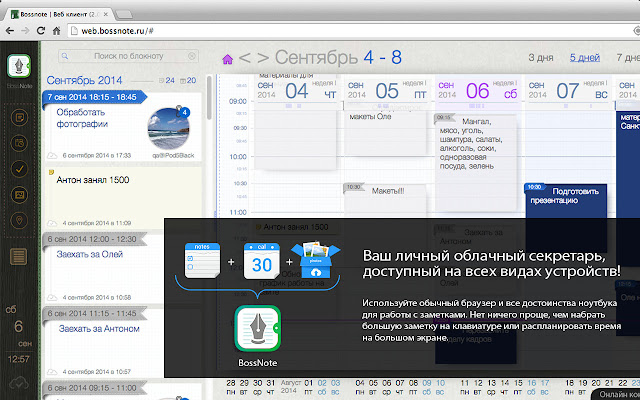Click the cloud icon on Обработать фотографии note
Viewport: 640px width, 400px height.
click(x=52, y=156)
